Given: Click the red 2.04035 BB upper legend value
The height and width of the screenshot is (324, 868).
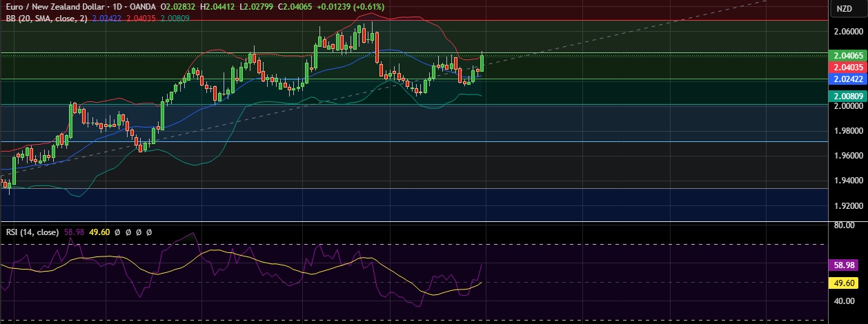Looking at the screenshot, I should [140, 17].
